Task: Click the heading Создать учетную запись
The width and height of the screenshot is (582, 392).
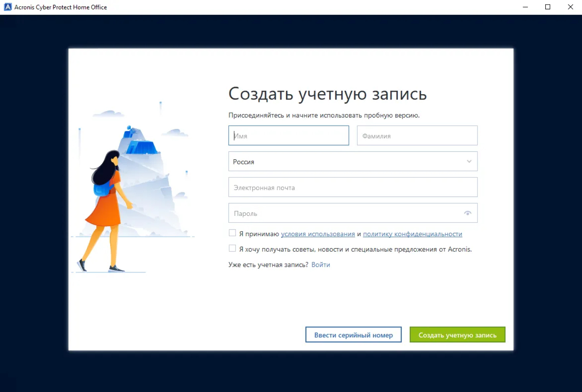Action: click(x=327, y=94)
